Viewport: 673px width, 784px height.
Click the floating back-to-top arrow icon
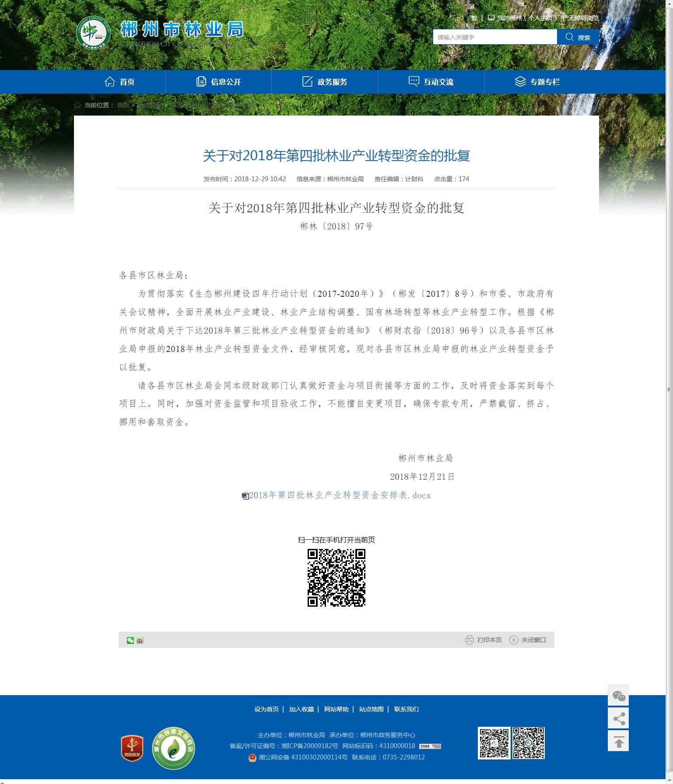[618, 741]
